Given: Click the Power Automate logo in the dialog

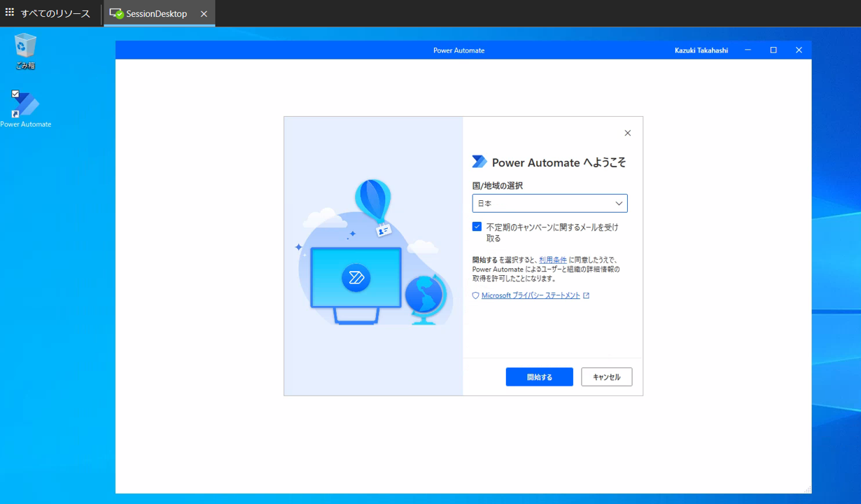Looking at the screenshot, I should click(x=479, y=161).
